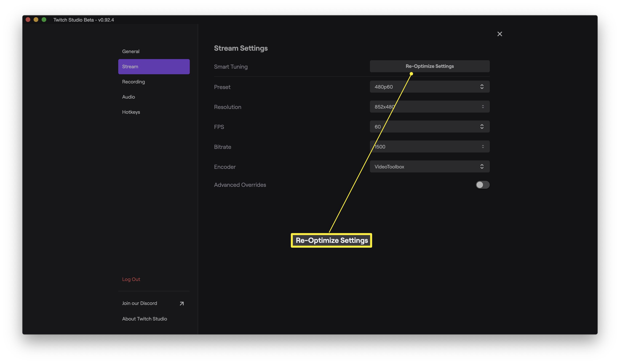
Task: Click the Twitch Studio Beta title text
Action: click(84, 20)
